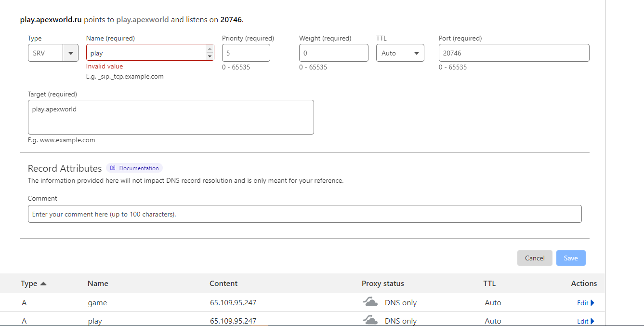Click the Proxy status column header
The height and width of the screenshot is (326, 644).
tap(382, 284)
